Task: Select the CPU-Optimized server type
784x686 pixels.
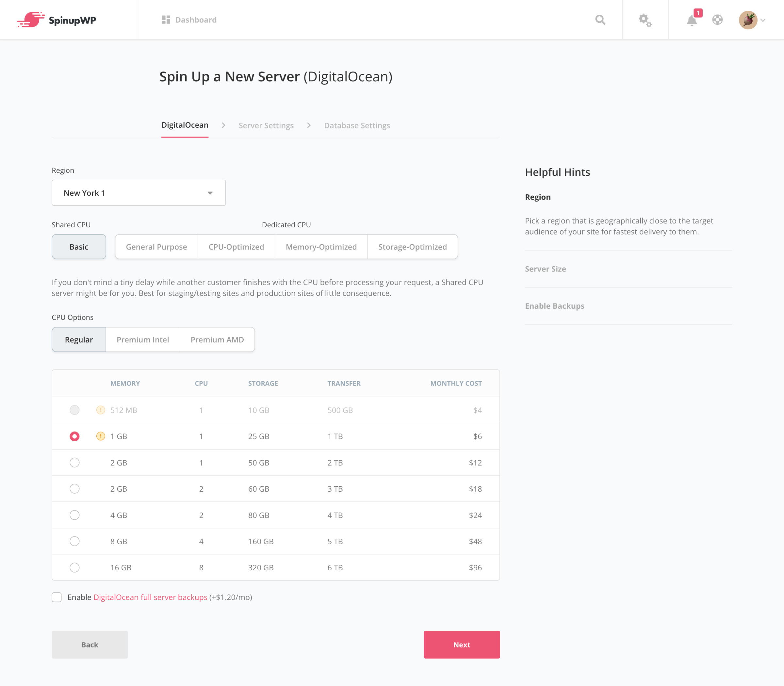Action: click(235, 246)
